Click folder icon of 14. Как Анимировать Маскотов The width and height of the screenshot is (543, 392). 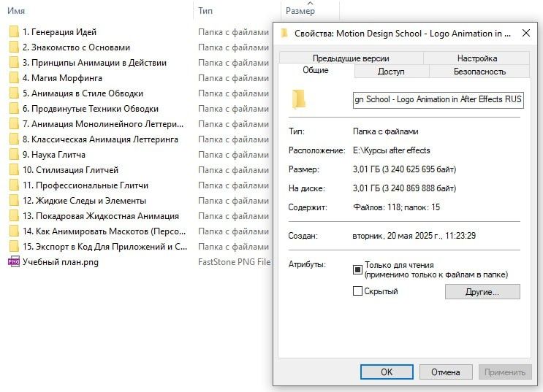point(14,231)
